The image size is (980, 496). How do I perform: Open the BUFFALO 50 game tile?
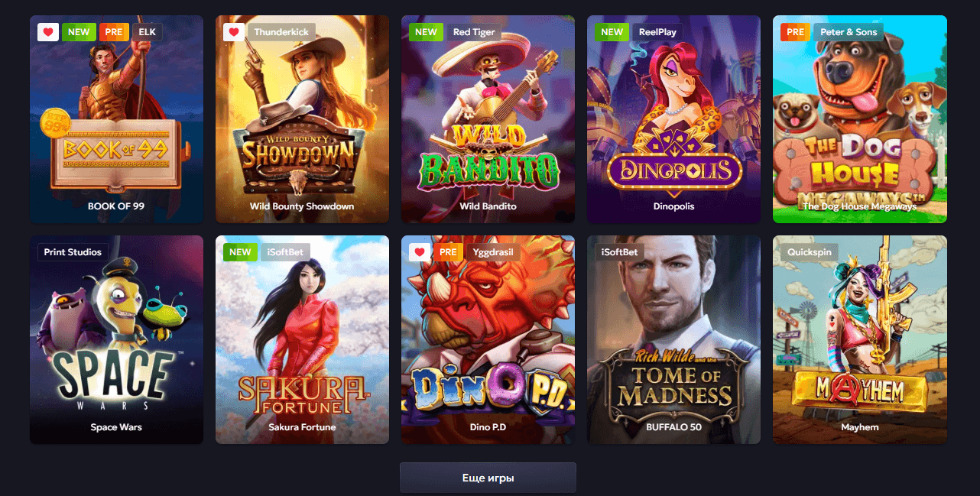[673, 339]
